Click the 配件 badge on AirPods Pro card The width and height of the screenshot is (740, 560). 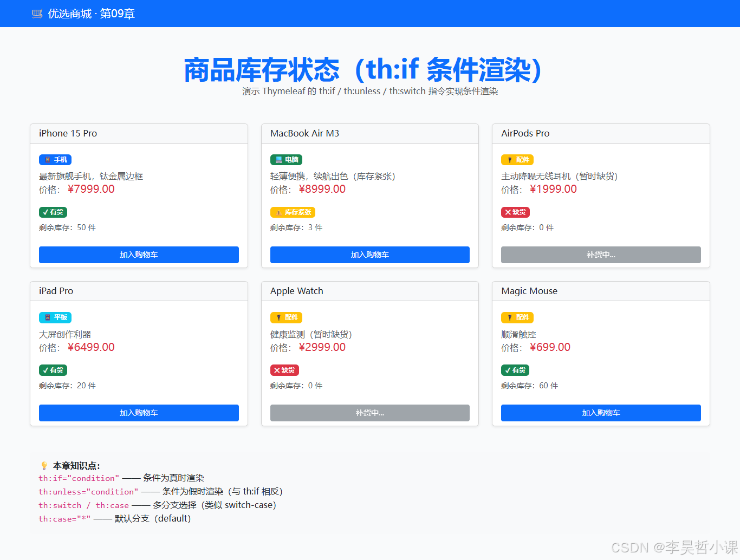coord(517,160)
